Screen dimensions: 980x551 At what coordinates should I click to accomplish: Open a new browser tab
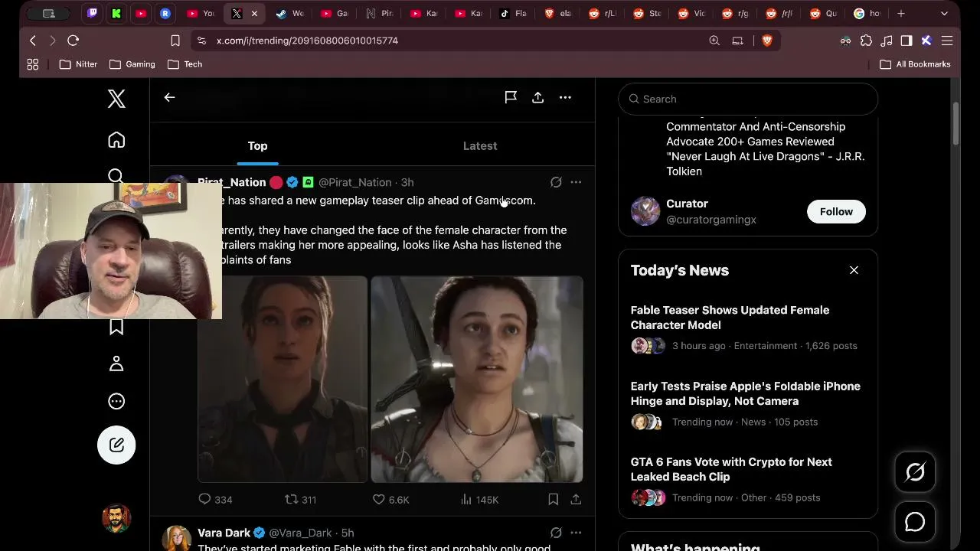click(x=901, y=13)
